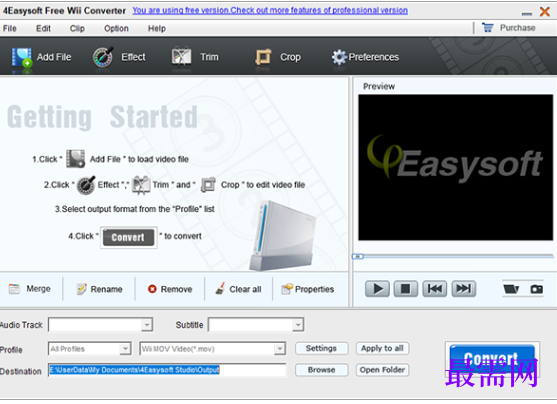557x404 pixels.
Task: Open the snapshot folder icon
Action: pos(511,289)
